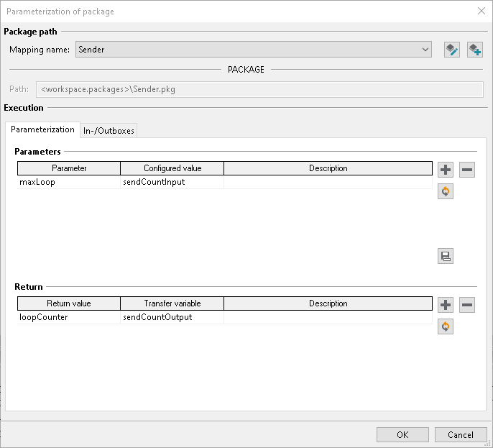Screen dimensions: 493x448
Task: Refresh the Return table
Action: [446, 326]
